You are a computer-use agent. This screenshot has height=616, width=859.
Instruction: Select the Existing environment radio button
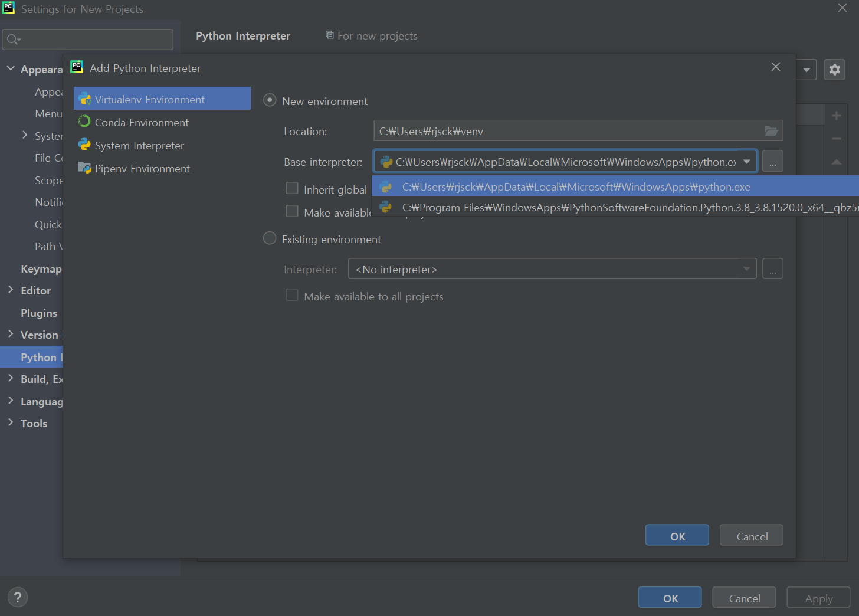point(270,238)
